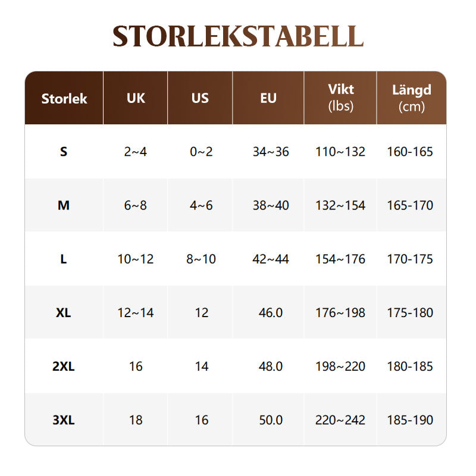Viewport: 476px width, 476px height.
Task: Click the weight cell 132~154
Action: click(340, 205)
